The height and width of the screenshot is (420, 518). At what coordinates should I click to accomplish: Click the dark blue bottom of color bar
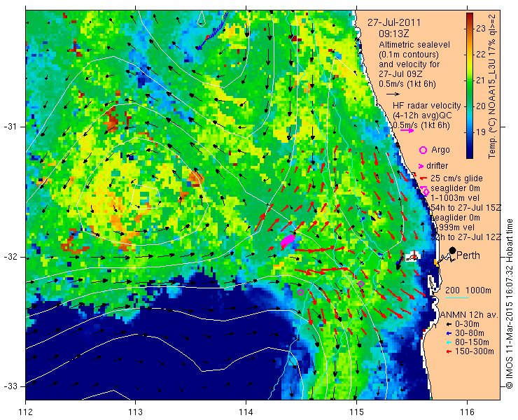[470, 154]
